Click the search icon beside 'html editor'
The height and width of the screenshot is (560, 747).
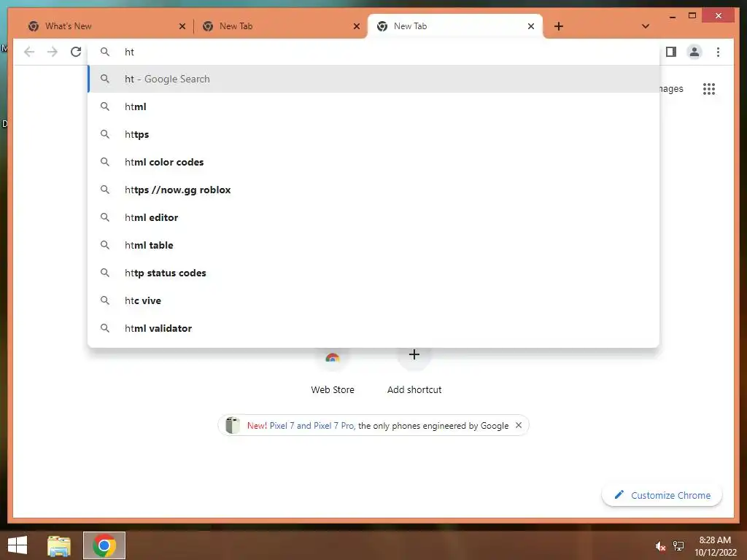(x=105, y=217)
